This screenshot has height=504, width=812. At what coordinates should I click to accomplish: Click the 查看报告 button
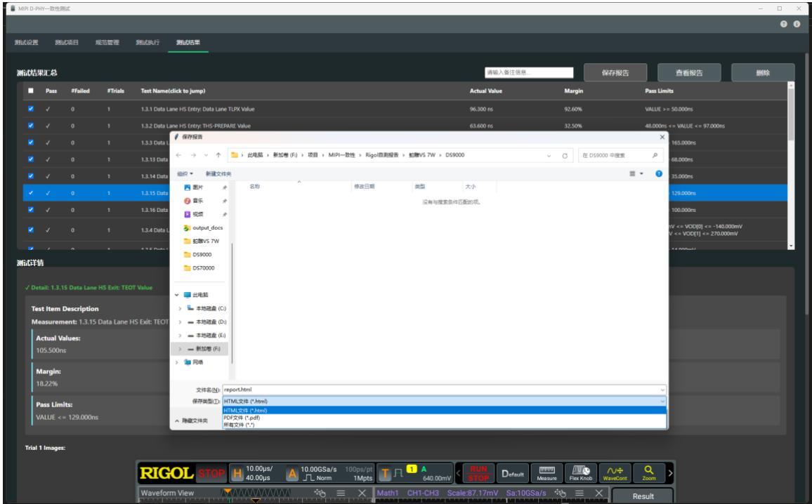pyautogui.click(x=689, y=73)
